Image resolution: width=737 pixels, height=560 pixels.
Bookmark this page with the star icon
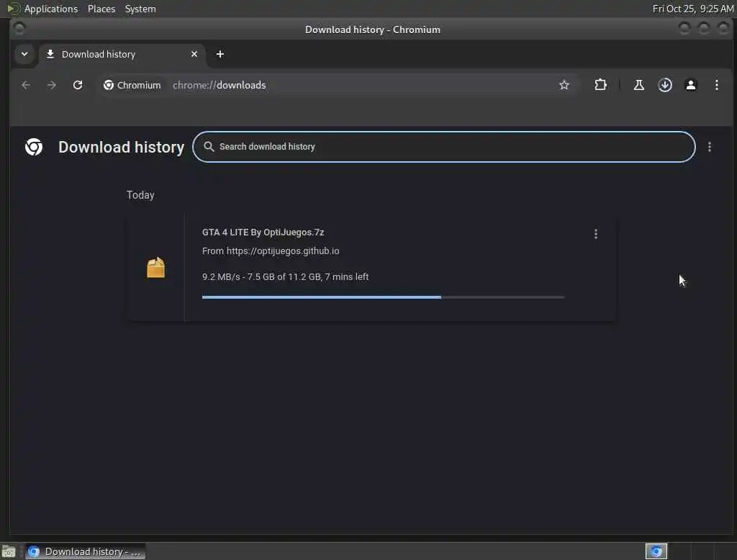point(564,85)
